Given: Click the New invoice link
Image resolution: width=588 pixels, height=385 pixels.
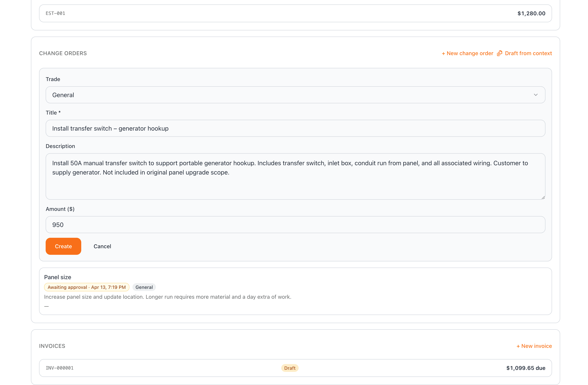Looking at the screenshot, I should click(534, 346).
